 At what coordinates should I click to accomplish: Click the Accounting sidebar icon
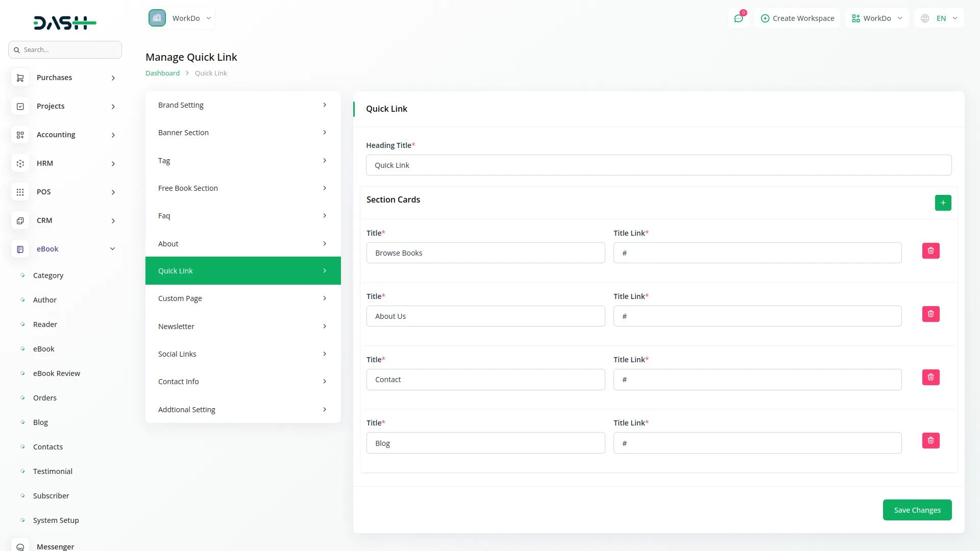(x=20, y=135)
